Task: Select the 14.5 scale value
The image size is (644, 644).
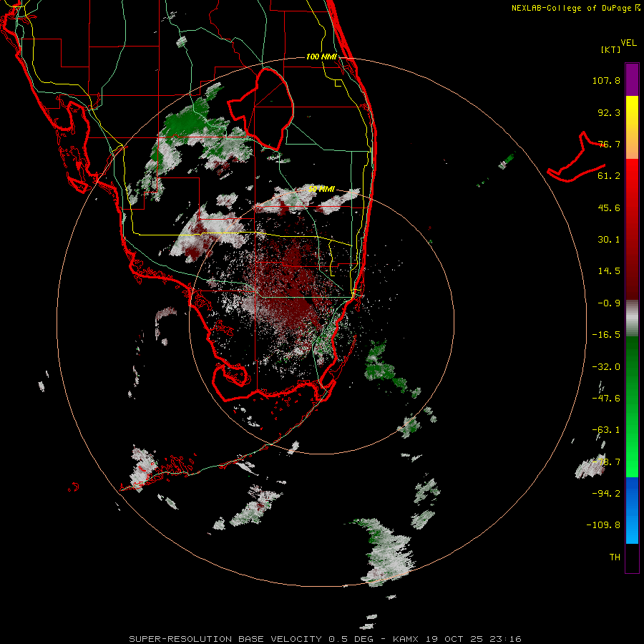Action: coord(609,271)
